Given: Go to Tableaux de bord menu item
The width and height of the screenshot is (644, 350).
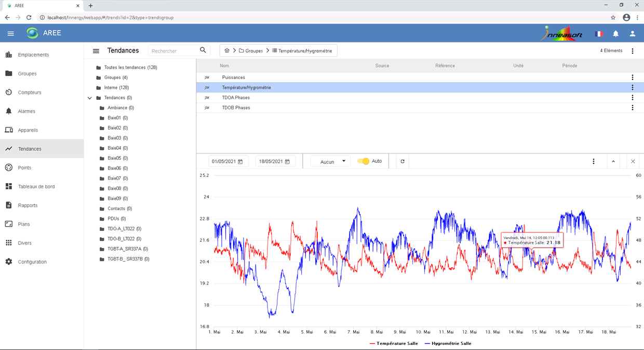Looking at the screenshot, I should click(x=36, y=187).
